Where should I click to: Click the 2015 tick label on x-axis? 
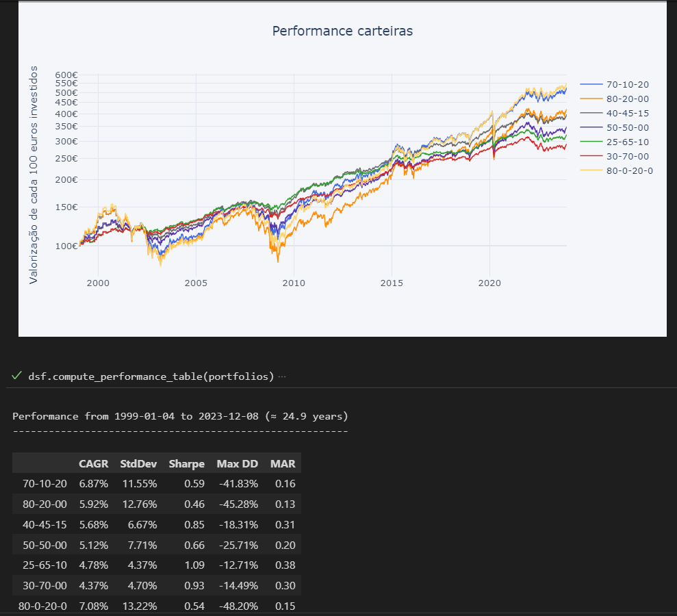(392, 283)
